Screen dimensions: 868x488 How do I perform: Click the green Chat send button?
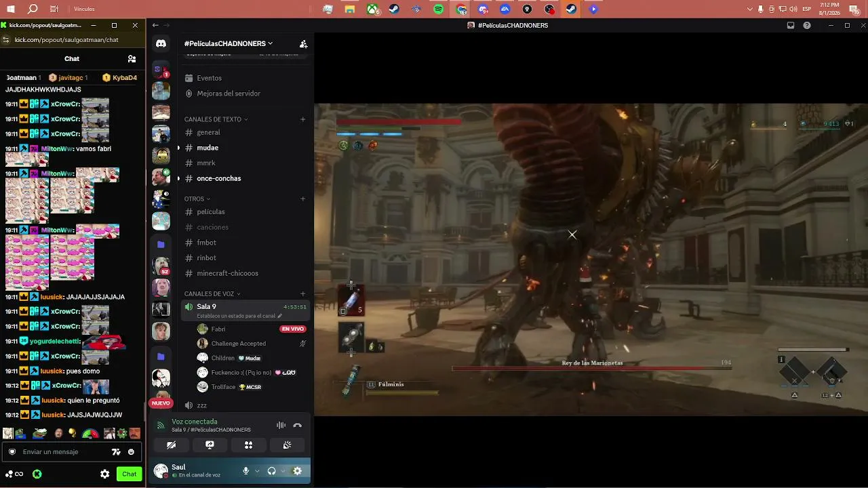coord(130,474)
